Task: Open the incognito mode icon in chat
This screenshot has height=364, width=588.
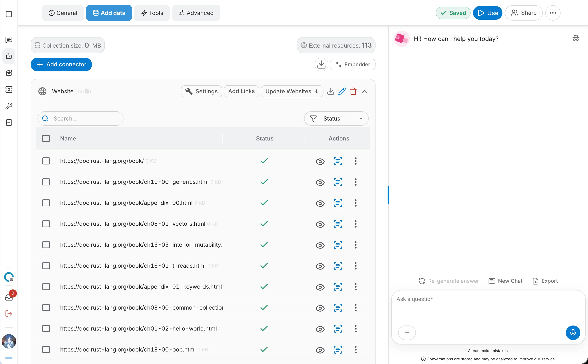Action: (x=576, y=38)
